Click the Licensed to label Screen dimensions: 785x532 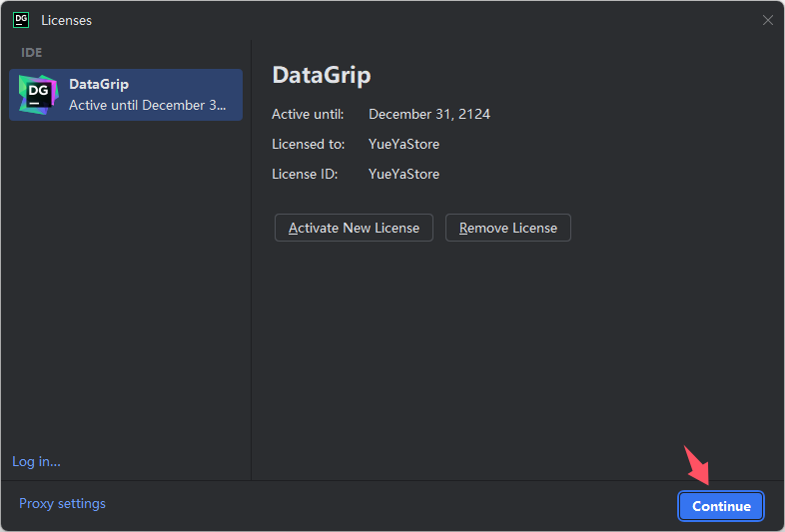click(x=308, y=144)
